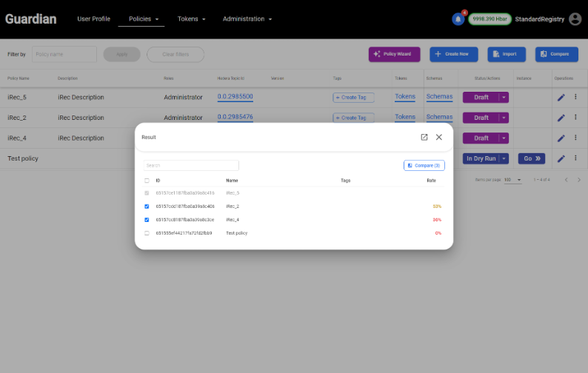
Task: Edit the Test policy with pencil icon
Action: (561, 158)
